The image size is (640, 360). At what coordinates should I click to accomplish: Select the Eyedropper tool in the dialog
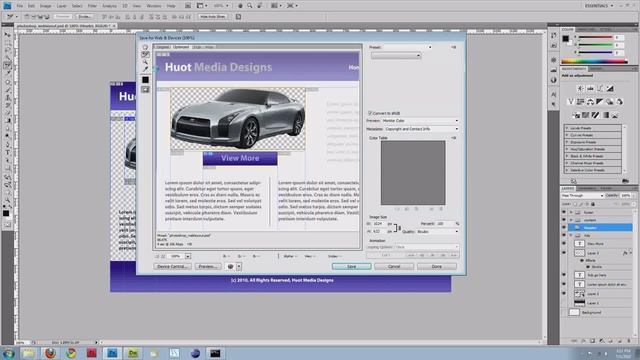pos(145,69)
